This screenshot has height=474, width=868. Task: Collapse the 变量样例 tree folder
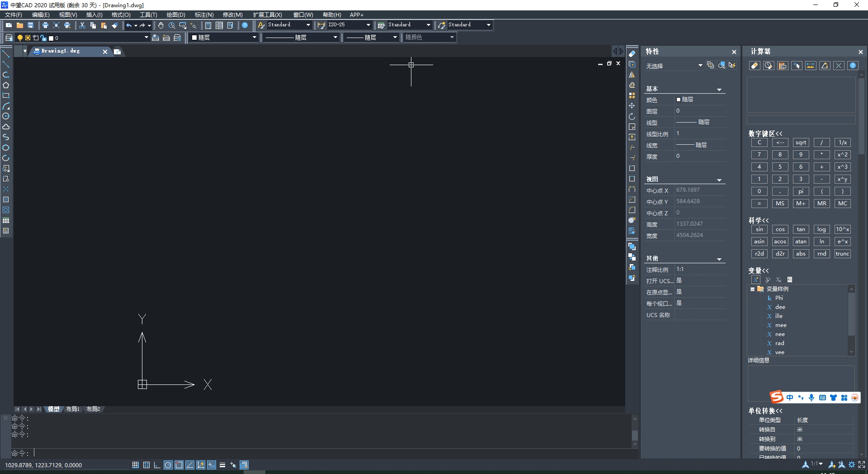point(752,289)
